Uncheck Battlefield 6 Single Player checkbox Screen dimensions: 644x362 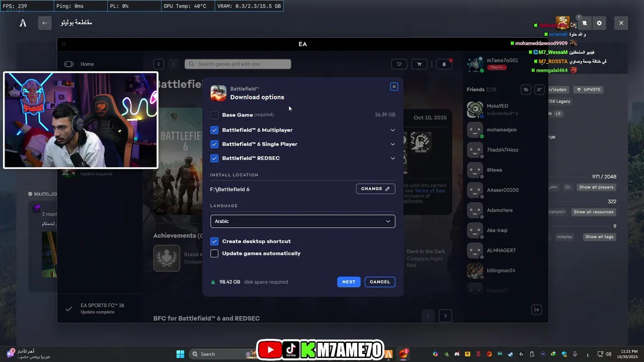click(214, 144)
